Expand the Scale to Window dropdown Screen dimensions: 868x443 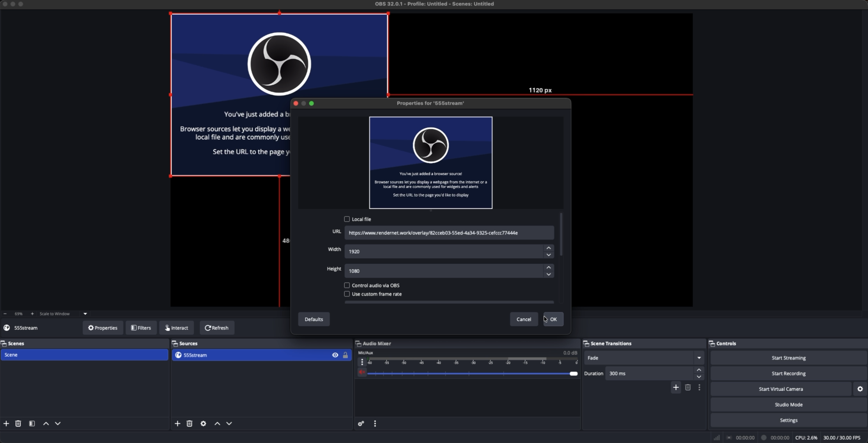(x=85, y=314)
